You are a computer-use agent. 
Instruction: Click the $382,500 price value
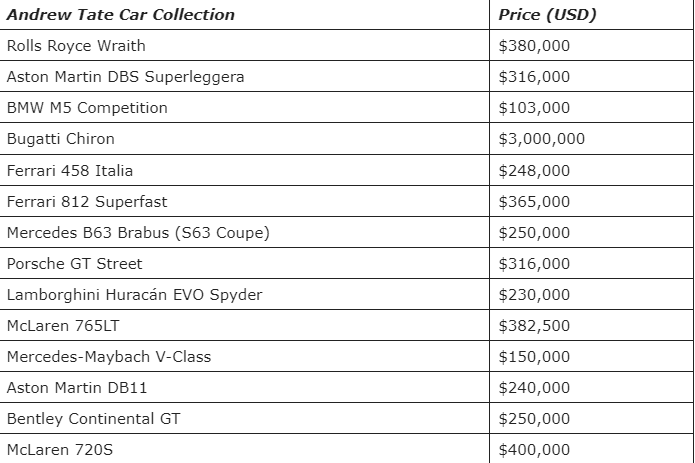(x=534, y=326)
